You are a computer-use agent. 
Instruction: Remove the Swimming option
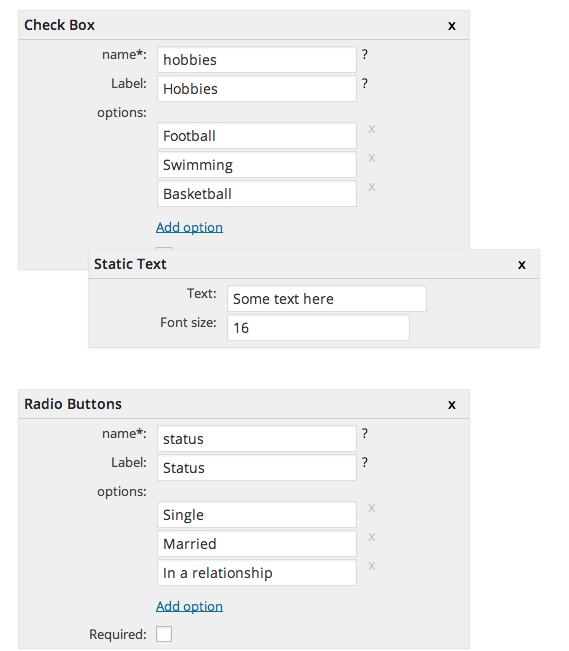tap(371, 158)
